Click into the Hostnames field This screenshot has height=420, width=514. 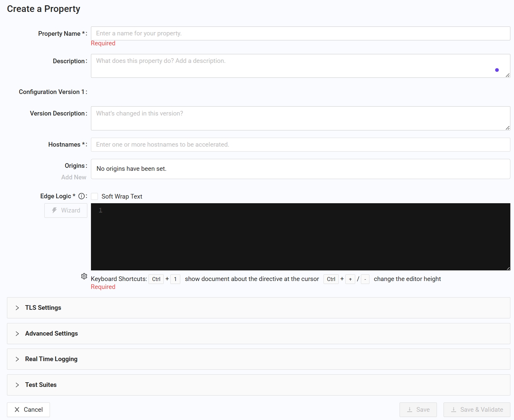(300, 145)
